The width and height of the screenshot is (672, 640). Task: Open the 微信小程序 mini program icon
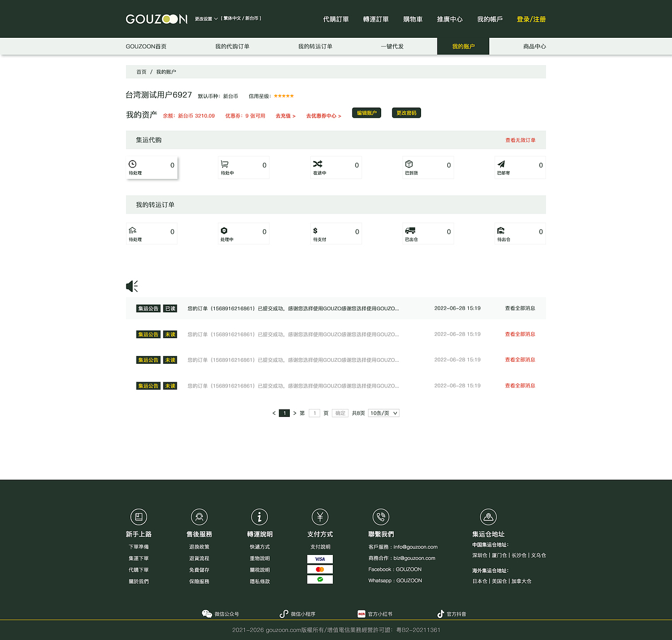[284, 614]
